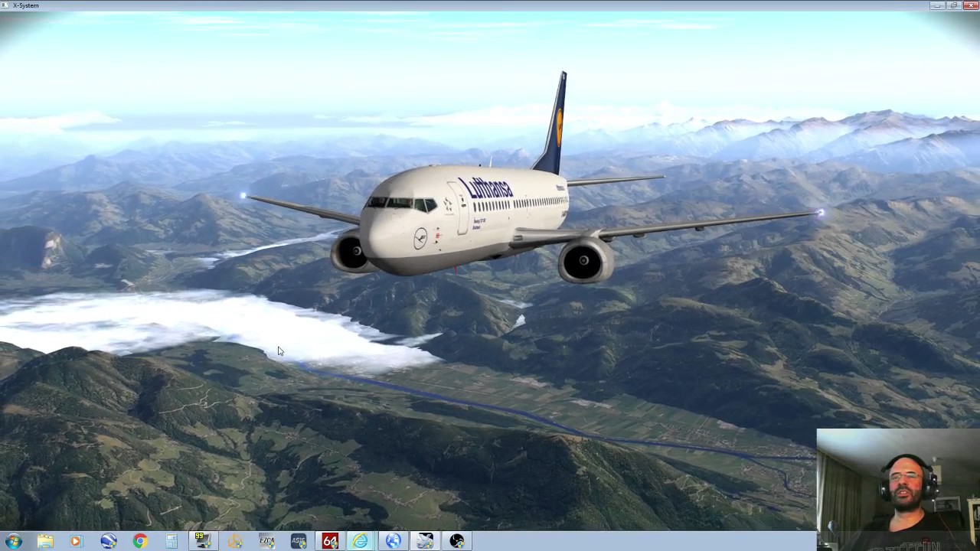Click the orange icon left of EZCA
The height and width of the screenshot is (551, 980).
(x=235, y=541)
